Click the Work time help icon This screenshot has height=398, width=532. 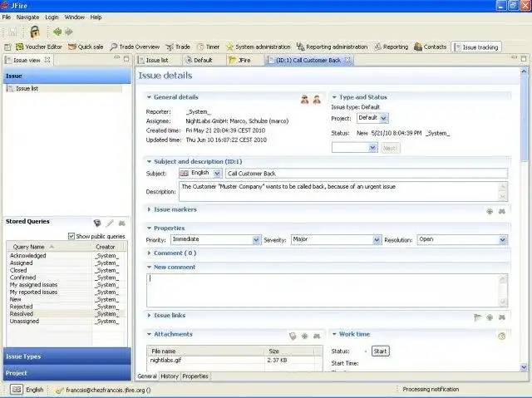coord(502,336)
